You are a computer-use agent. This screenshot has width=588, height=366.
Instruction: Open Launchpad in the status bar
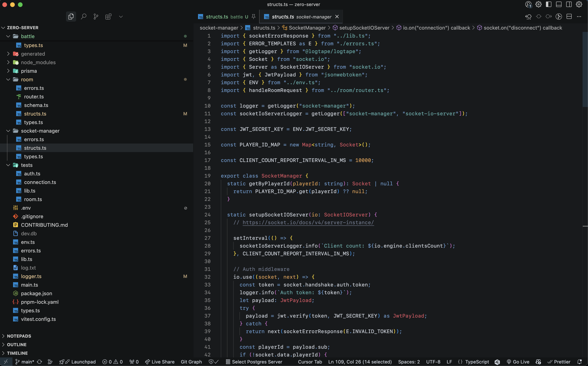pos(77,362)
